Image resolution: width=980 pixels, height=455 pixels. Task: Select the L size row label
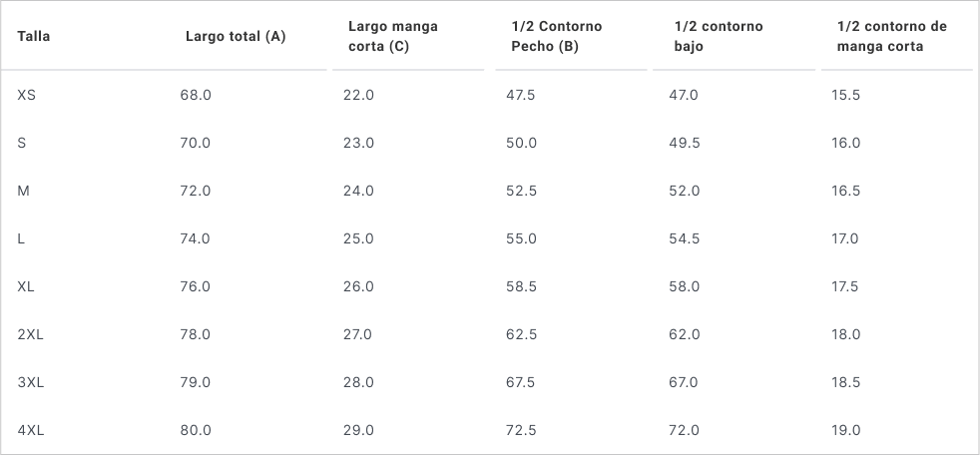point(21,238)
